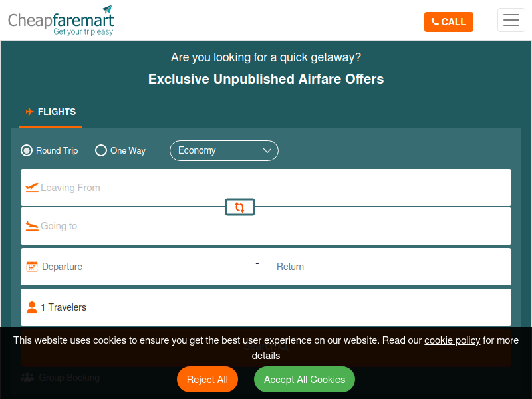Open the cookie policy link
Image resolution: width=532 pixels, height=399 pixels.
[452, 340]
